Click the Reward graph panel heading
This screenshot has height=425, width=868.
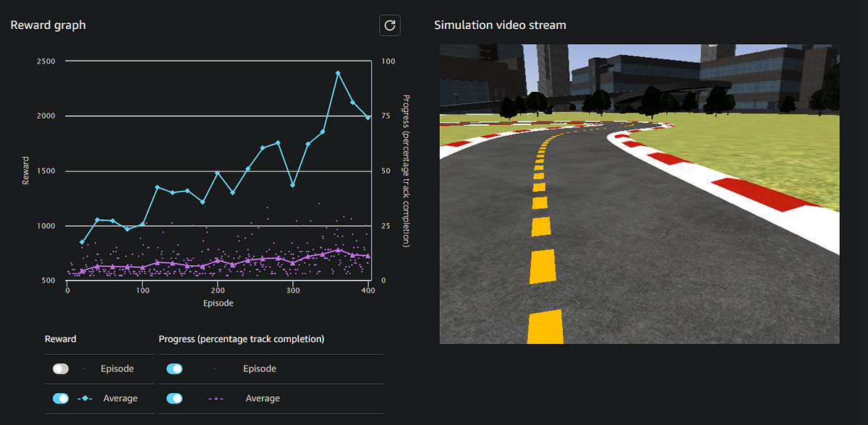[x=48, y=25]
